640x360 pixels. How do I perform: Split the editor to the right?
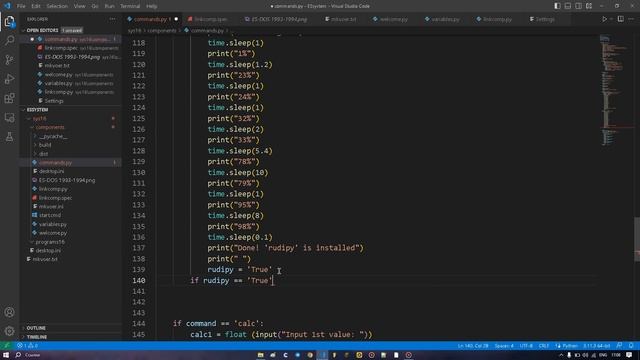[620, 19]
